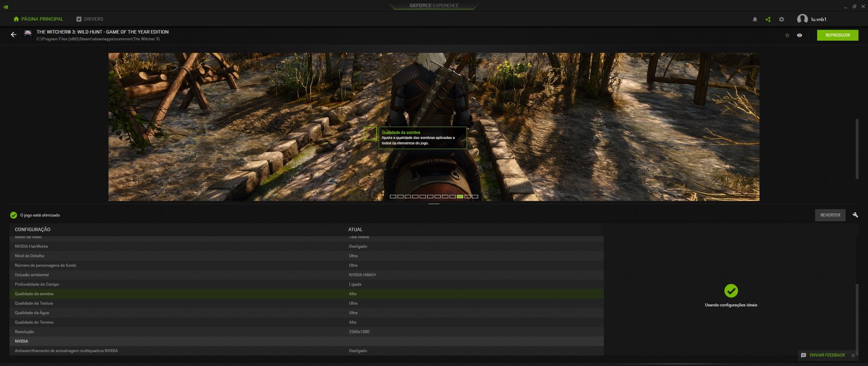Click the Configuração column header
868x366 pixels.
(x=33, y=230)
